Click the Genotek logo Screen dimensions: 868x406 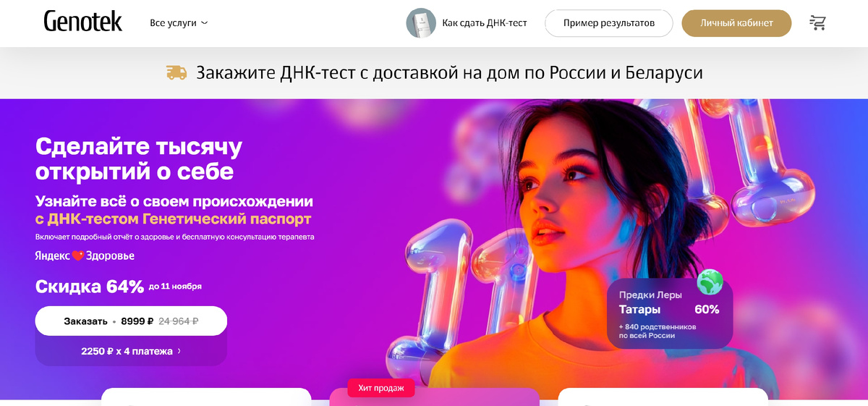click(x=82, y=22)
